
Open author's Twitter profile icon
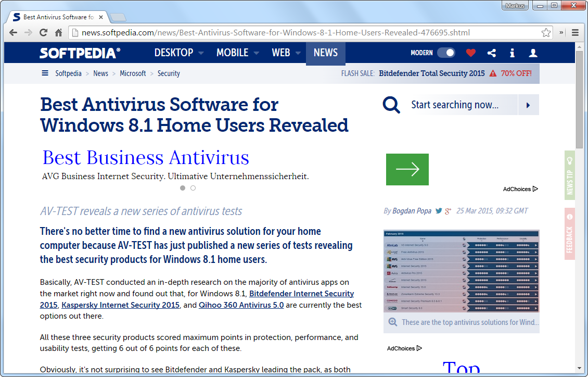(439, 211)
